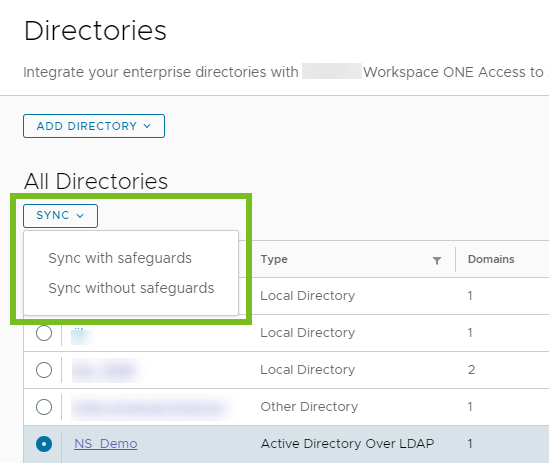The height and width of the screenshot is (463, 549).
Task: Choose Sync without safeguards option
Action: point(131,288)
